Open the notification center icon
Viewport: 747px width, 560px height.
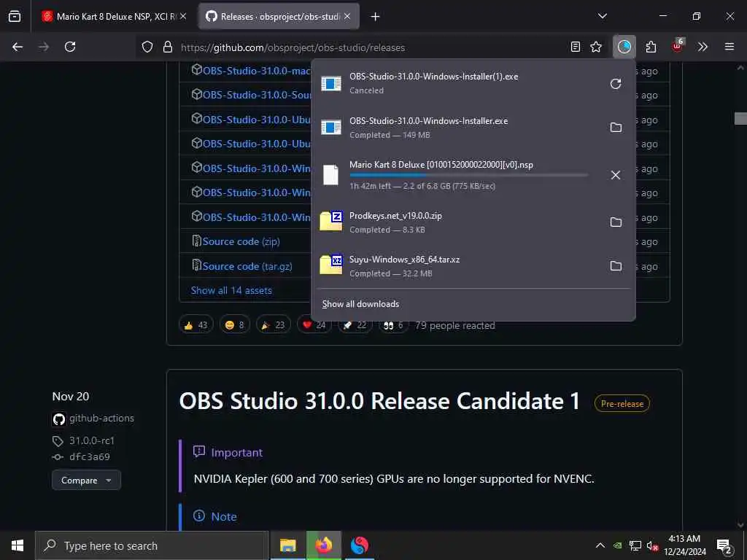(724, 546)
